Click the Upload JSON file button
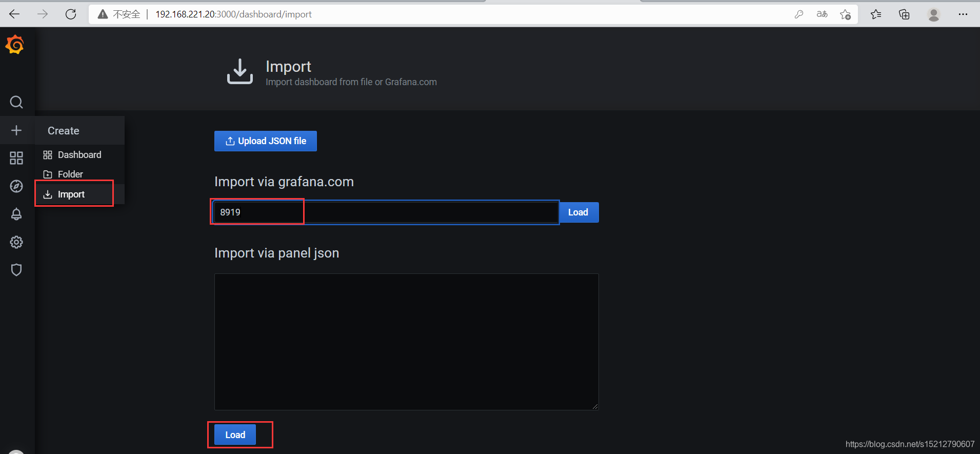The width and height of the screenshot is (980, 454). [x=266, y=141]
